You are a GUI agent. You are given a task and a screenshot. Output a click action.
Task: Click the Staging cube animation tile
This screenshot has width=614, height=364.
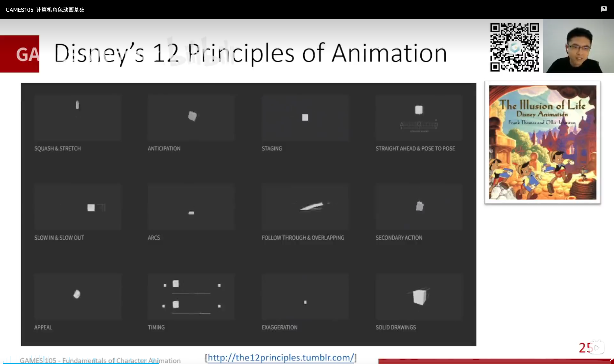[305, 118]
